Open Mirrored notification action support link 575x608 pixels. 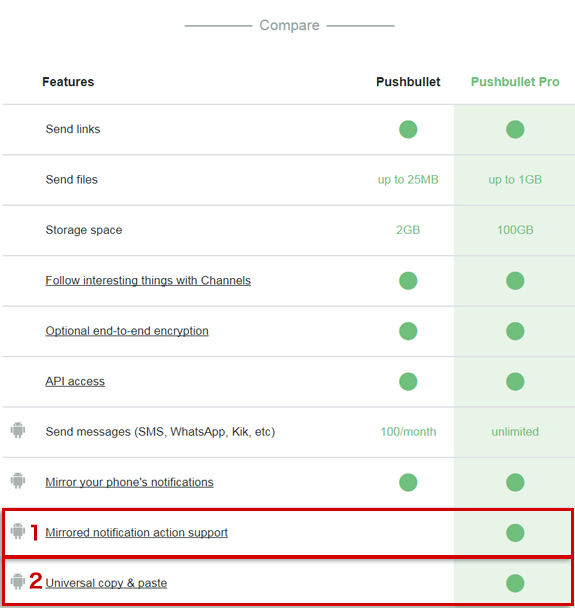(136, 532)
